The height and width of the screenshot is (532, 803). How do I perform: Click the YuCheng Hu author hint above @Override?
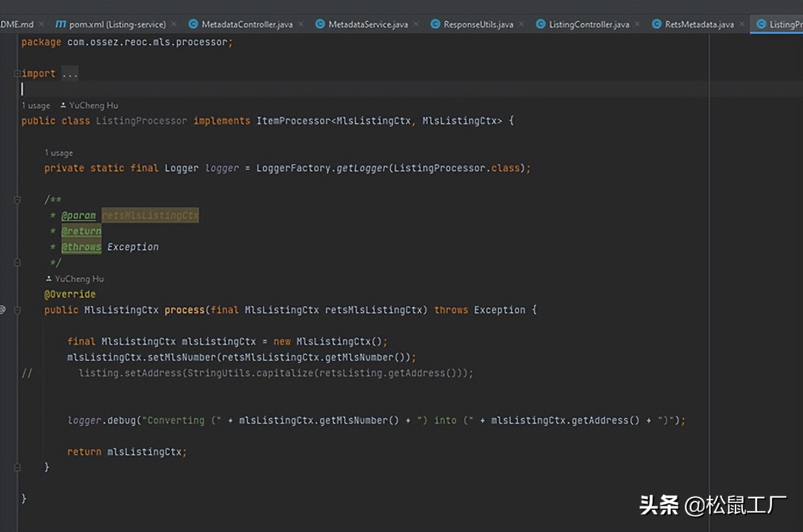click(79, 279)
